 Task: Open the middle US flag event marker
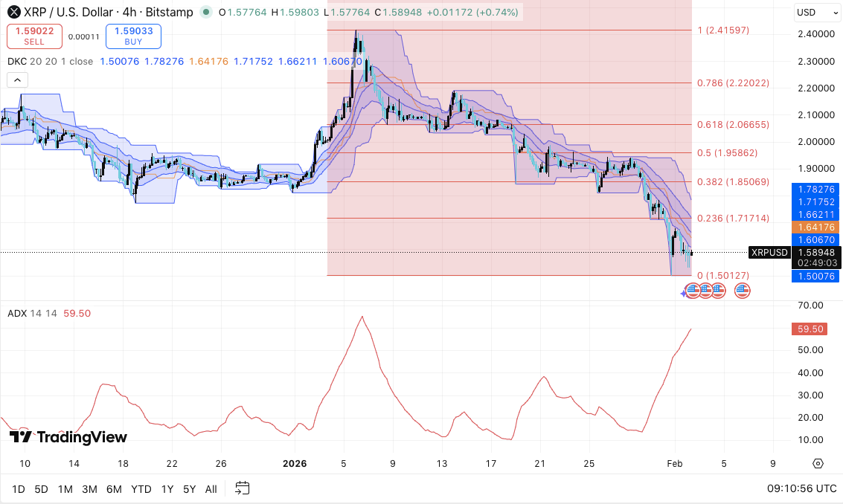[705, 290]
